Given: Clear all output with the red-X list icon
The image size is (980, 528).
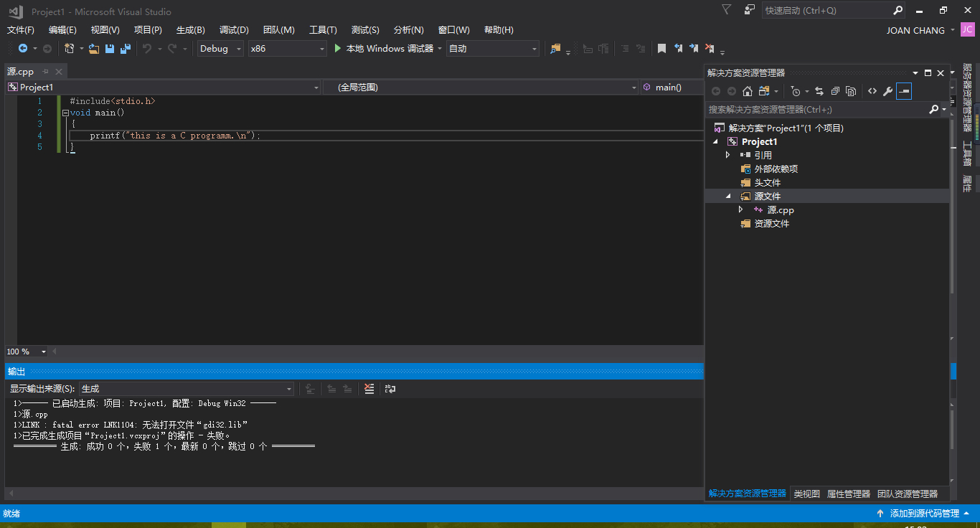Looking at the screenshot, I should pyautogui.click(x=369, y=389).
